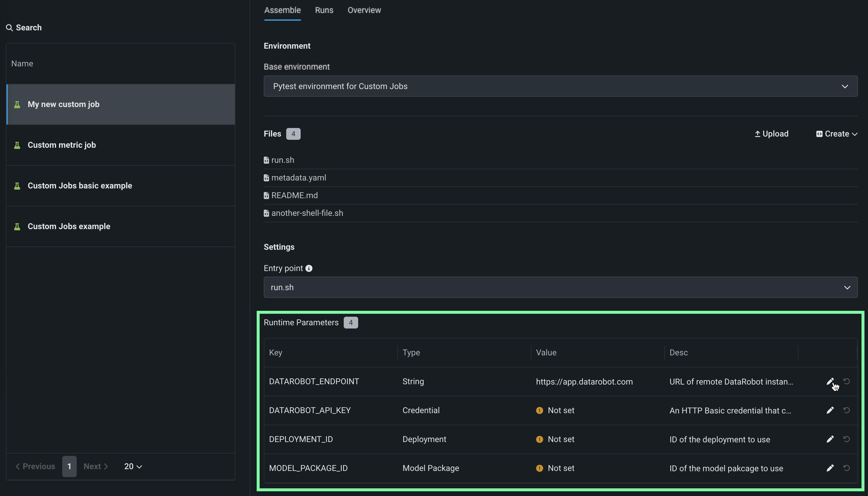
Task: Edit the DEPLOYMENT_ID runtime parameter
Action: (830, 439)
